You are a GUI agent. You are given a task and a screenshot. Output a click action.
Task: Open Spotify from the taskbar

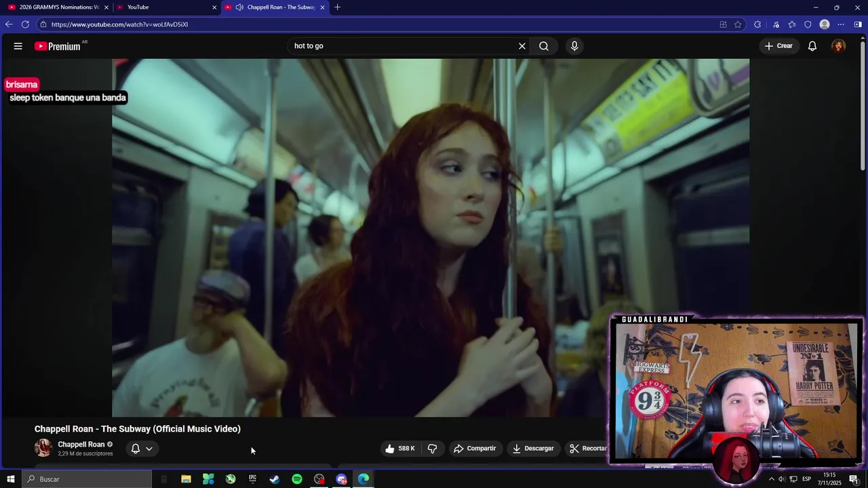(297, 479)
